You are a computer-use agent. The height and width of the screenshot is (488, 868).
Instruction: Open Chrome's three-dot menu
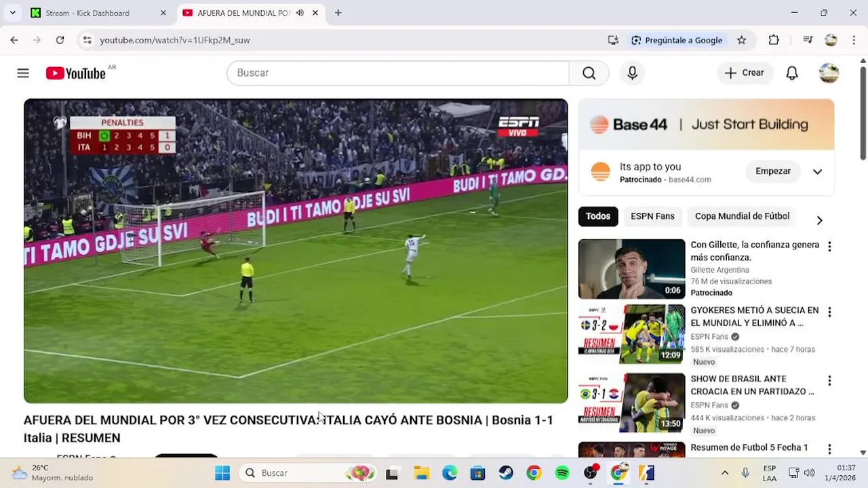(x=854, y=40)
